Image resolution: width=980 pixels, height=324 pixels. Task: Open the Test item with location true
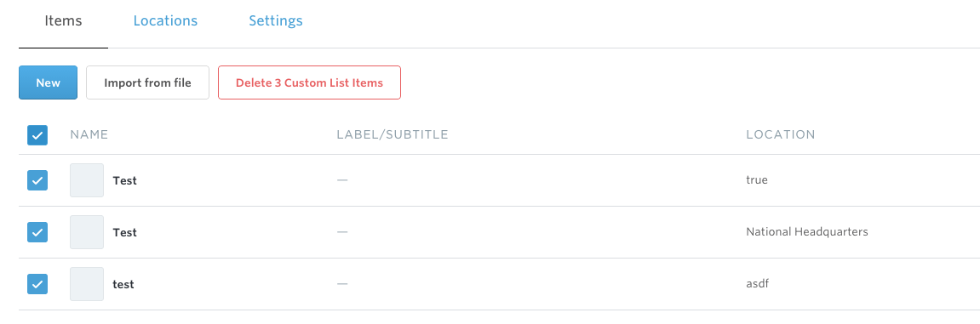coord(124,180)
